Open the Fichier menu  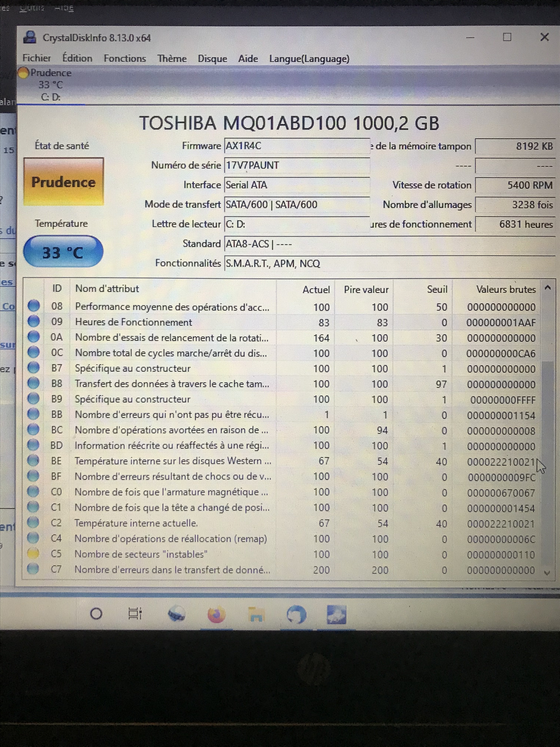coord(36,58)
